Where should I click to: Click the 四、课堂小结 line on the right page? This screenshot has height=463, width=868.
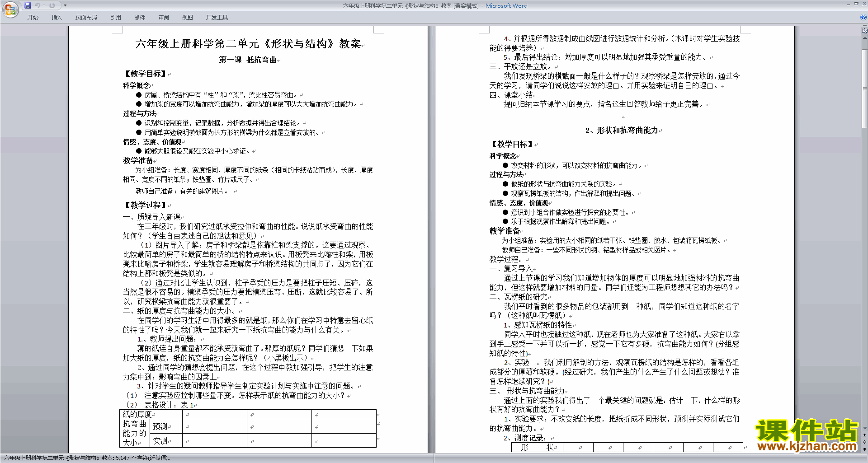pyautogui.click(x=511, y=95)
